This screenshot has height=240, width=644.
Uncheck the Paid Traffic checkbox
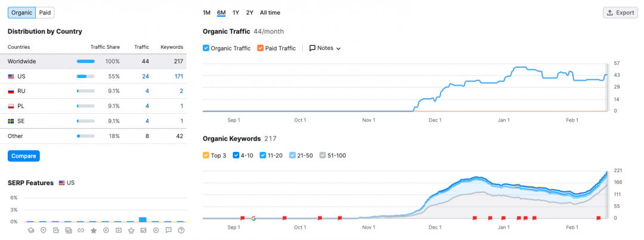[x=261, y=48]
